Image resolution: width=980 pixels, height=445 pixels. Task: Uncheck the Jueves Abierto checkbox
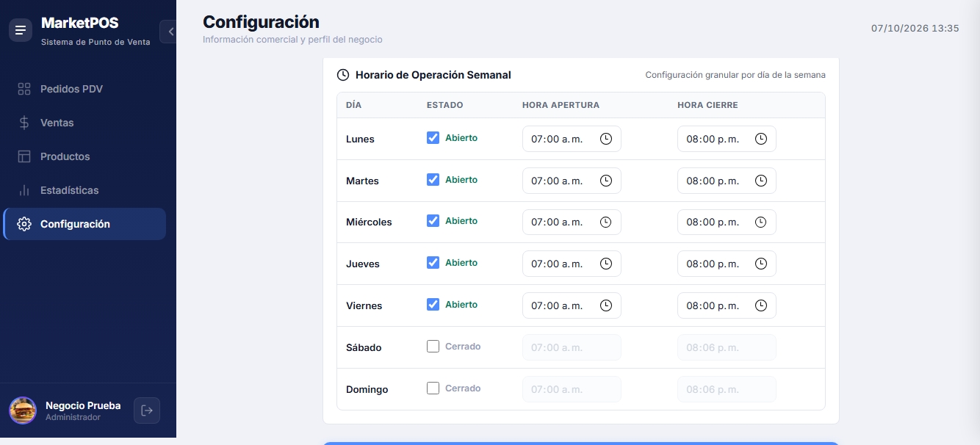point(433,263)
